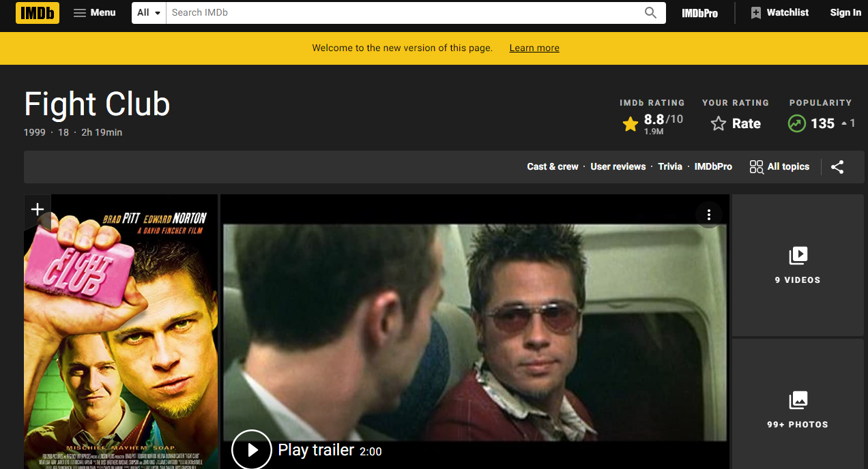Follow the Learn more link

pos(534,48)
